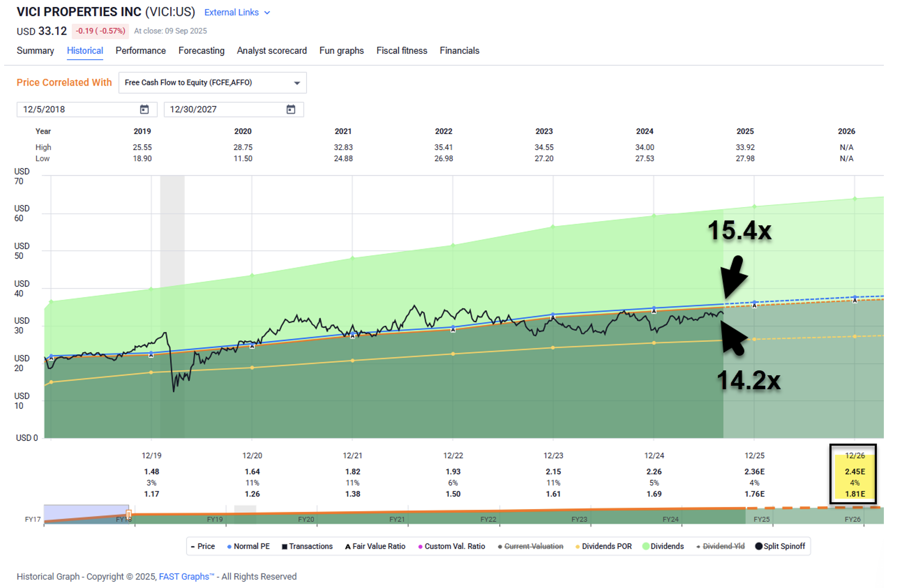Click the 2022 high value 35.41
Image resolution: width=900 pixels, height=588 pixels.
tap(444, 147)
